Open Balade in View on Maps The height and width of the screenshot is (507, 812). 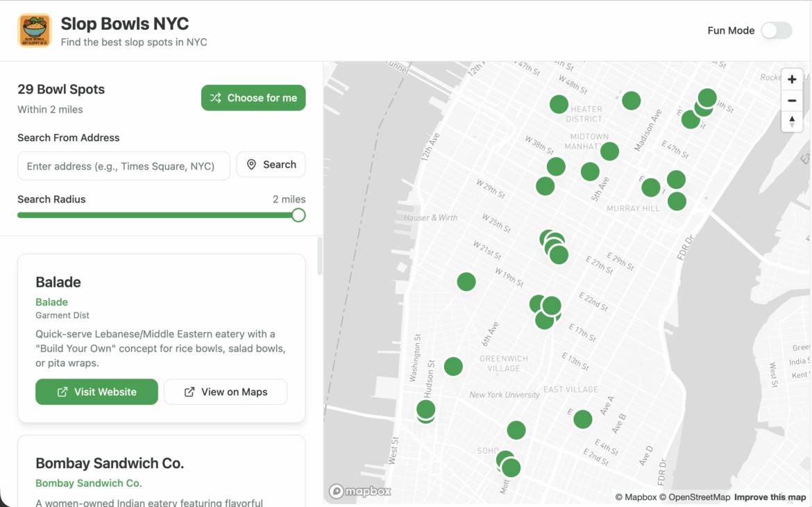[226, 392]
